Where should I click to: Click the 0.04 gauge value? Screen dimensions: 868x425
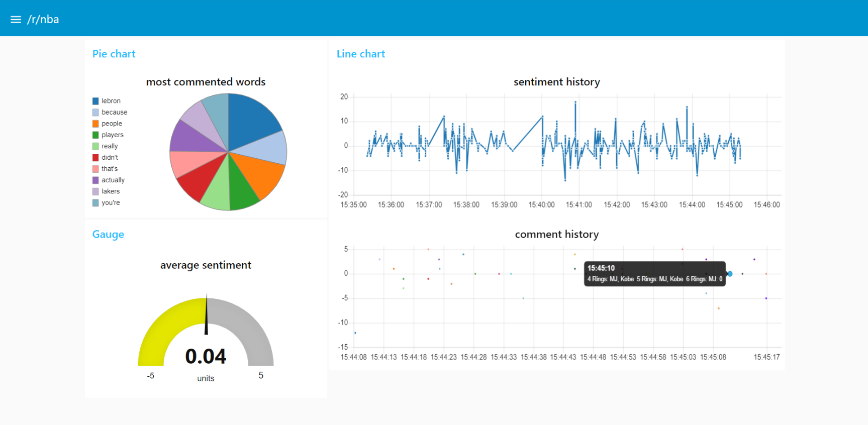pos(206,357)
